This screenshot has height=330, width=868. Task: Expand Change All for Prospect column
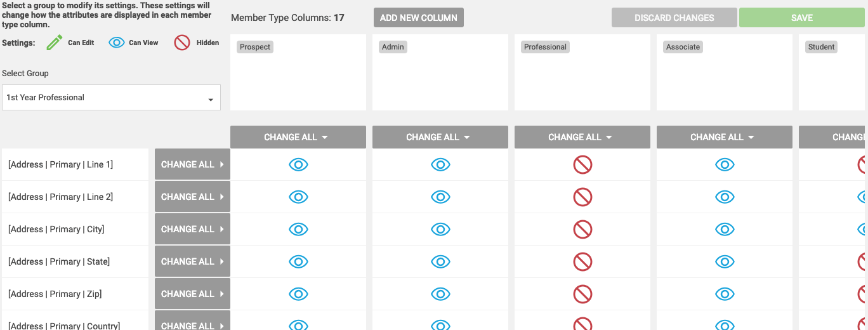click(298, 137)
